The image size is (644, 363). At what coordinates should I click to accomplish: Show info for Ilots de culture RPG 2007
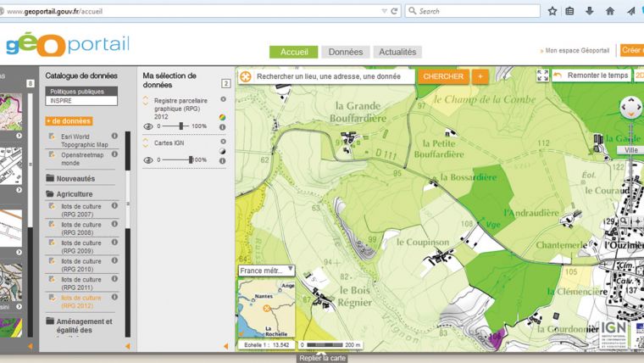point(114,205)
